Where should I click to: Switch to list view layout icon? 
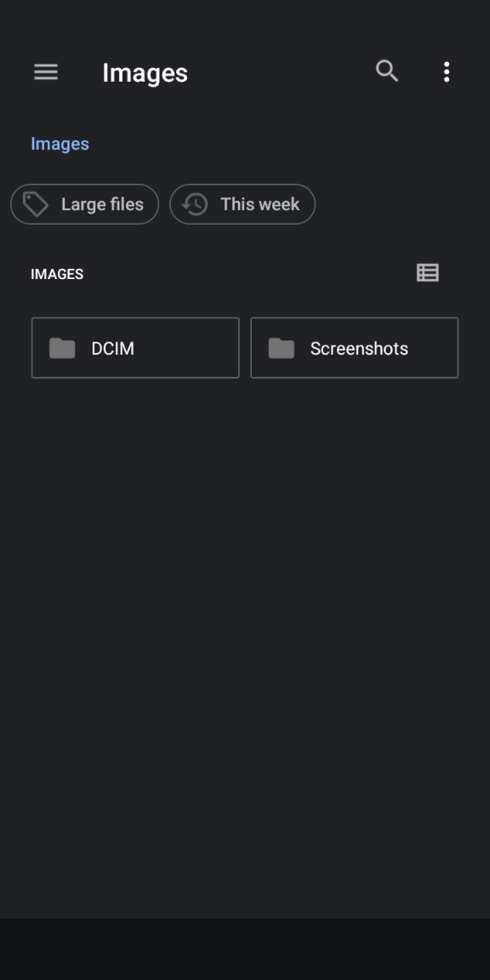click(x=428, y=272)
